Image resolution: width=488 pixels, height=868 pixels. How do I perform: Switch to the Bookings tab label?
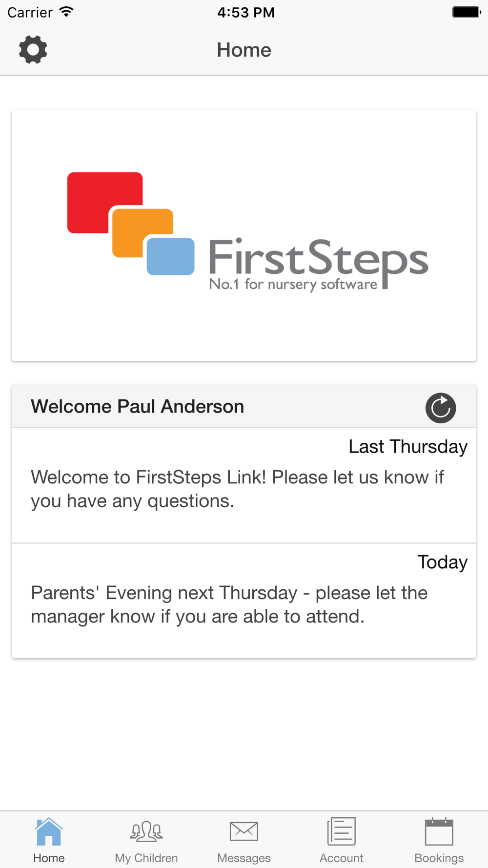439,858
